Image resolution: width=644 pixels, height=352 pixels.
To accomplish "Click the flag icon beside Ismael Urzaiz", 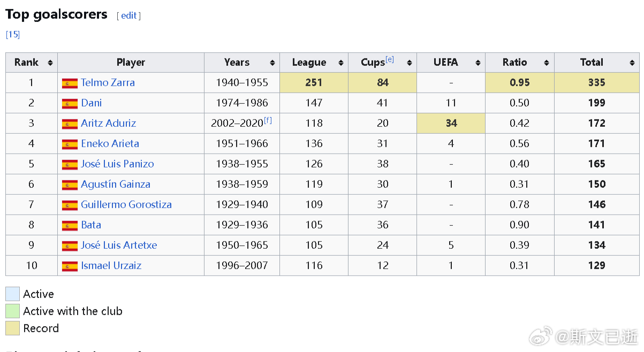I will coord(70,266).
